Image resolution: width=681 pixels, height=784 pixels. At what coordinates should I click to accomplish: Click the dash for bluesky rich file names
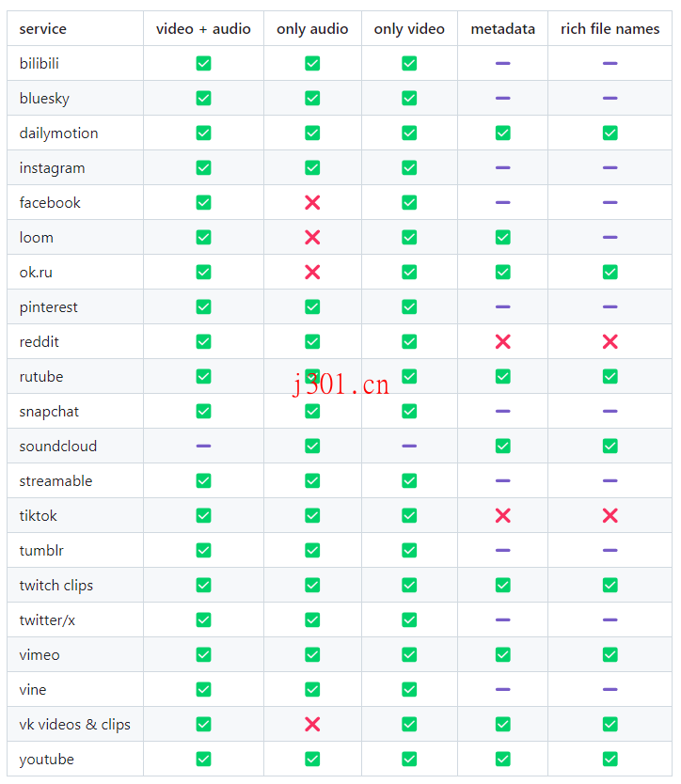click(x=610, y=98)
